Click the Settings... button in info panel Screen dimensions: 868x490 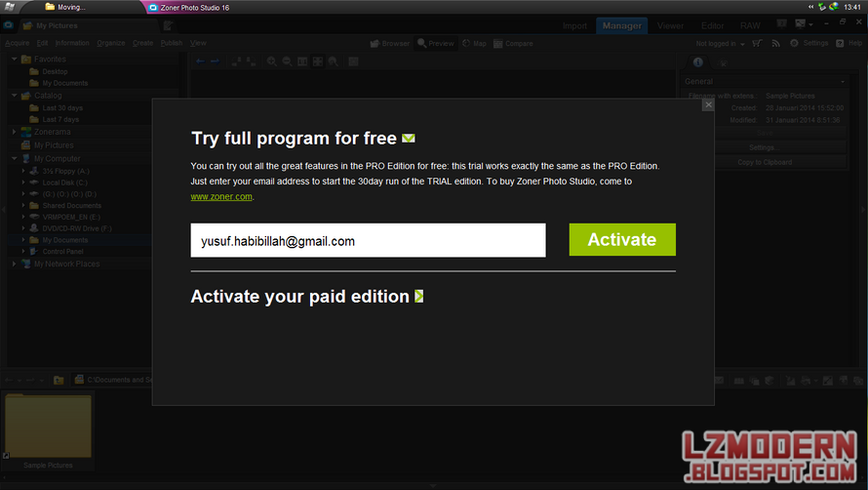764,148
